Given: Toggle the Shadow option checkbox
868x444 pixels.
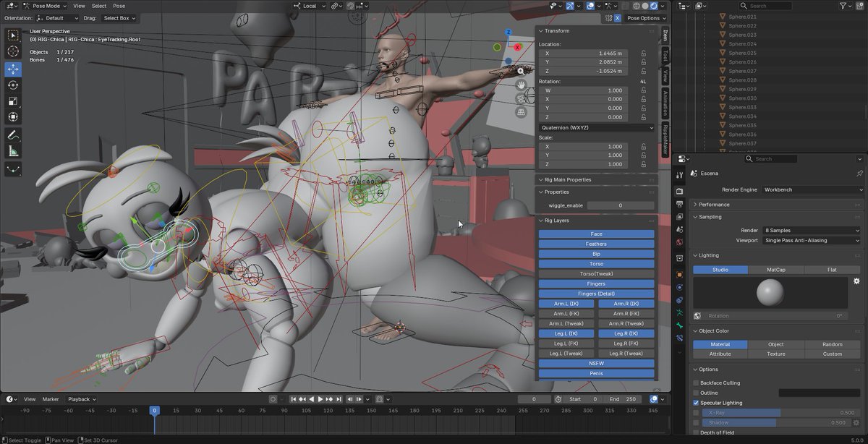Looking at the screenshot, I should point(696,422).
